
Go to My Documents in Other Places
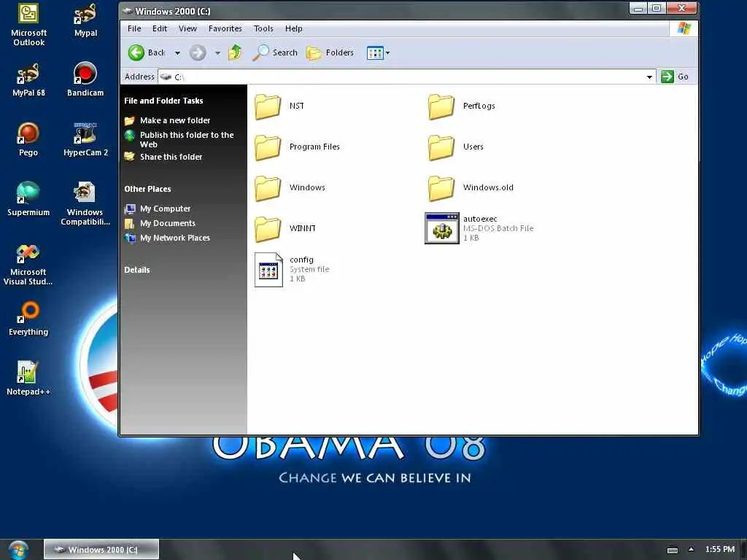click(x=167, y=223)
